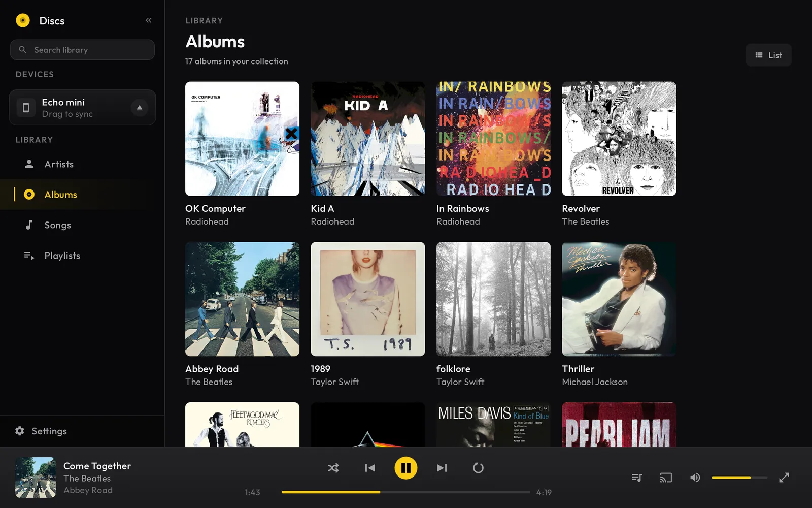Image resolution: width=812 pixels, height=508 pixels.
Task: Click the Songs music note icon
Action: (29, 225)
